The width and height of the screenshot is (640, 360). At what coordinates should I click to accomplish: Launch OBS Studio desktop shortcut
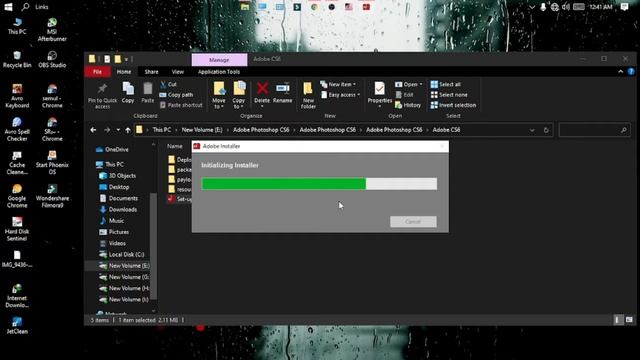pyautogui.click(x=52, y=59)
